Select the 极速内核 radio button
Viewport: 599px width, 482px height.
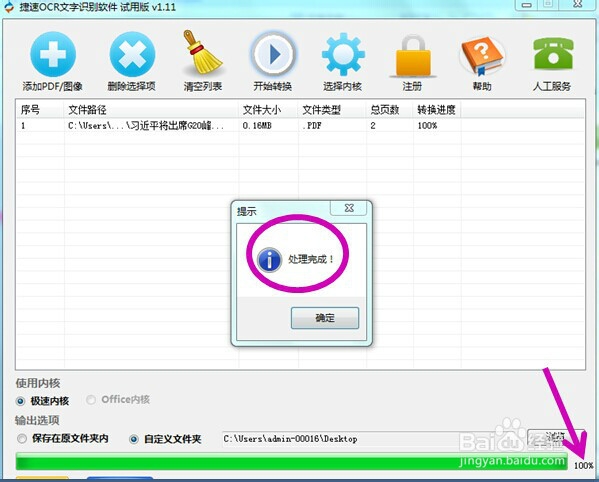click(20, 401)
